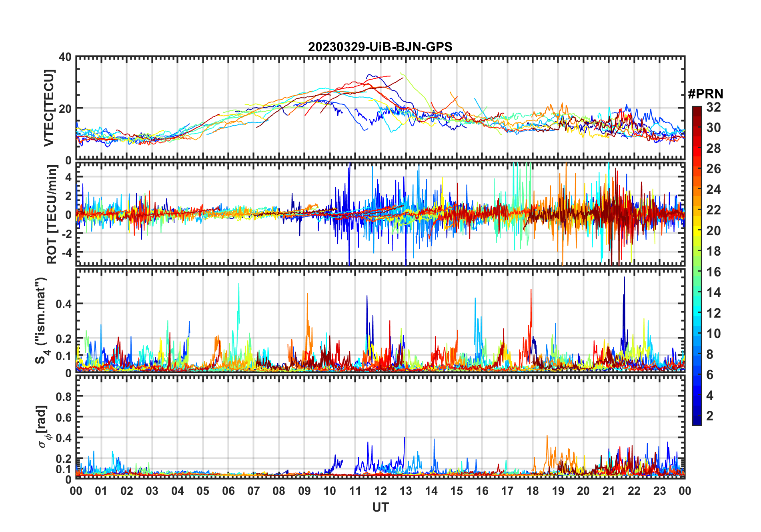Click the green colorbar region near 16
Viewport: 761px width, 532px height.
(x=697, y=272)
